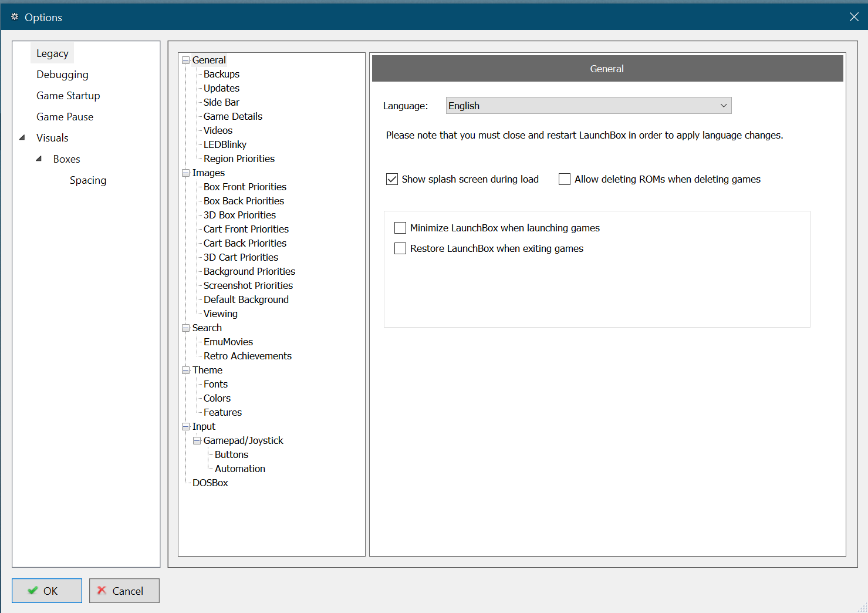The height and width of the screenshot is (613, 868).
Task: Collapse the Images tree node
Action: [186, 173]
